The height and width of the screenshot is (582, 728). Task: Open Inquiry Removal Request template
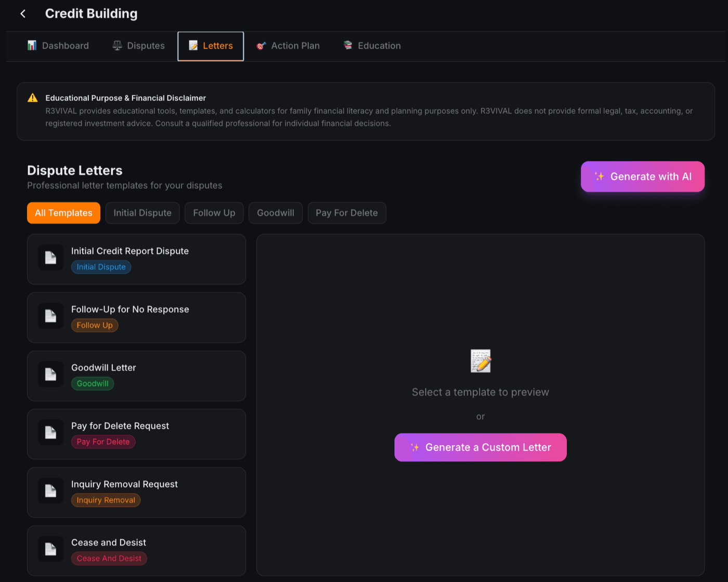[136, 492]
